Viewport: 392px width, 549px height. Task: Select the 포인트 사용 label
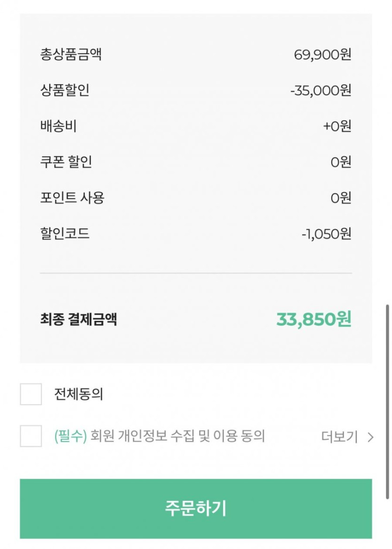point(72,198)
